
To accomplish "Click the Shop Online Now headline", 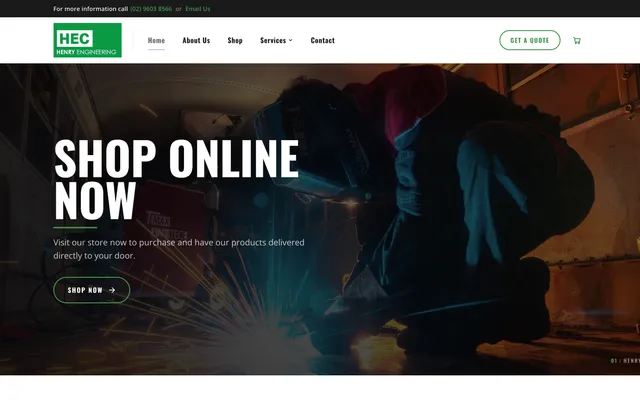I will tap(176, 178).
